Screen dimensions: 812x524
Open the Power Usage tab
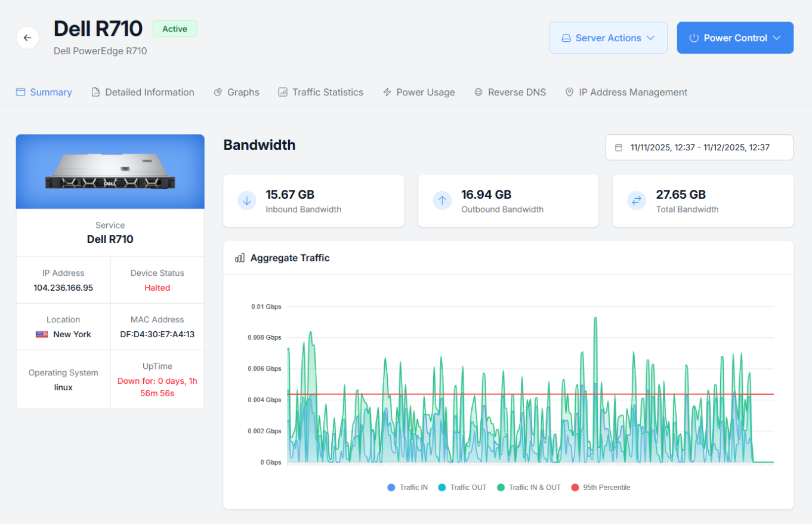click(x=418, y=92)
